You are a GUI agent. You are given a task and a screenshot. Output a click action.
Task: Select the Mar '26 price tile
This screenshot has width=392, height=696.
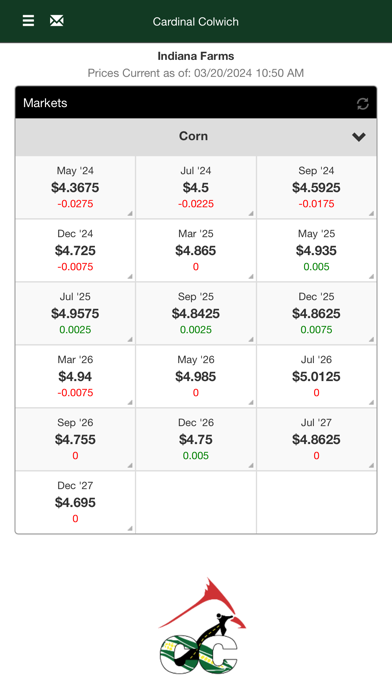click(x=75, y=376)
